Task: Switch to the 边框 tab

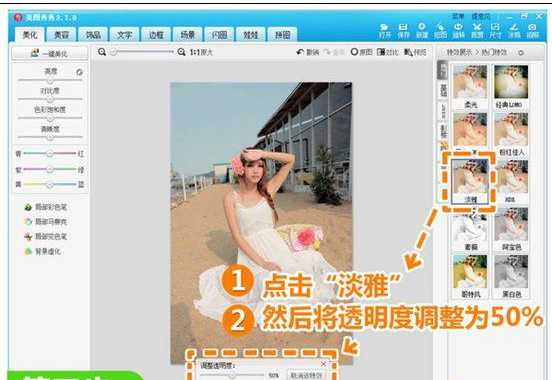Action: coord(156,35)
